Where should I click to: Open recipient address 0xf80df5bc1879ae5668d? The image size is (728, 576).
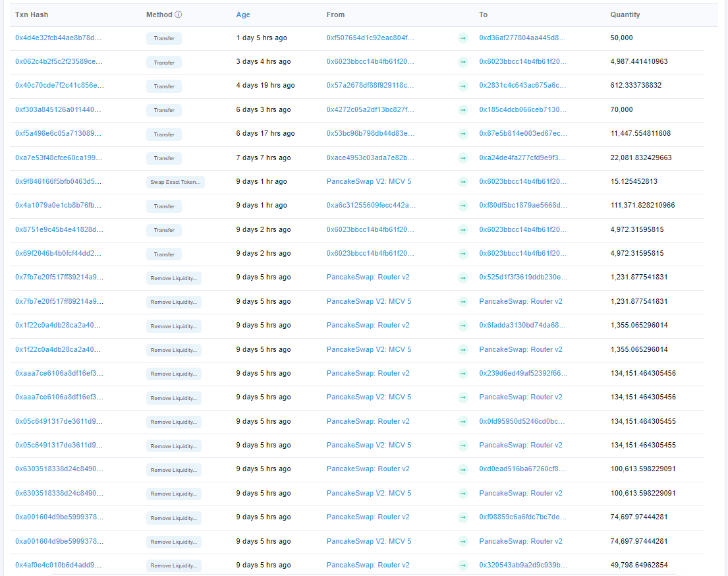522,205
